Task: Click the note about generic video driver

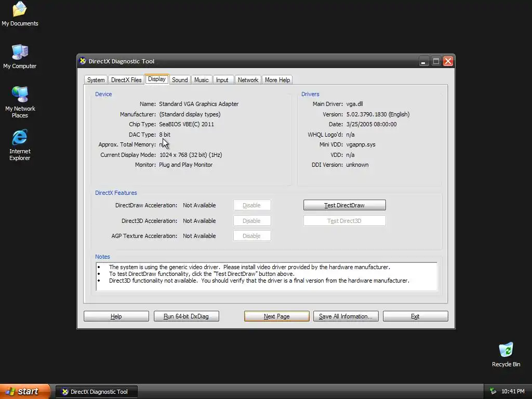Action: (249, 267)
